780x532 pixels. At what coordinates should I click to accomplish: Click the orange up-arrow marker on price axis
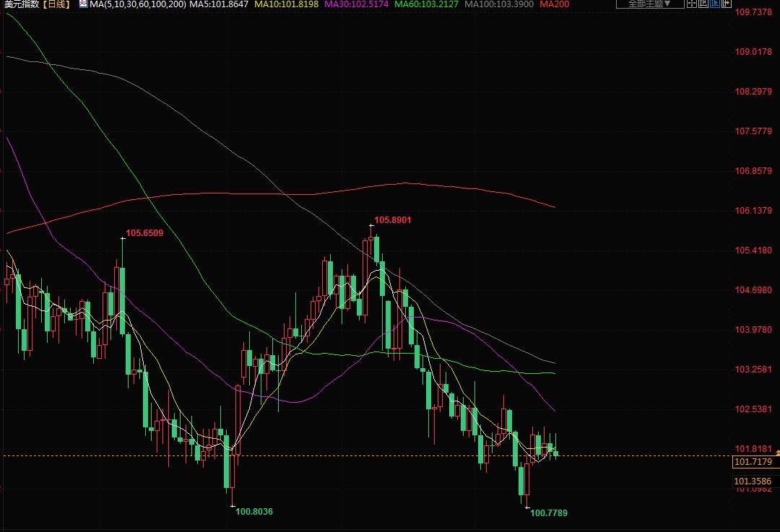(777, 452)
